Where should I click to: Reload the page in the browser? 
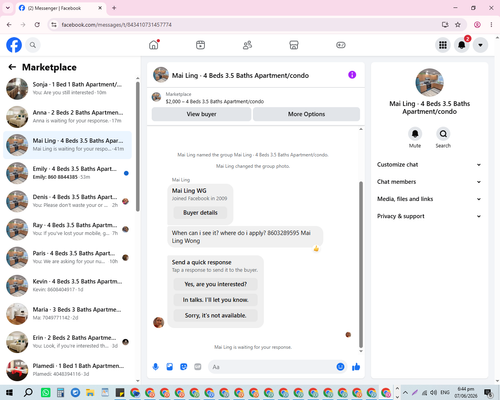point(37,25)
